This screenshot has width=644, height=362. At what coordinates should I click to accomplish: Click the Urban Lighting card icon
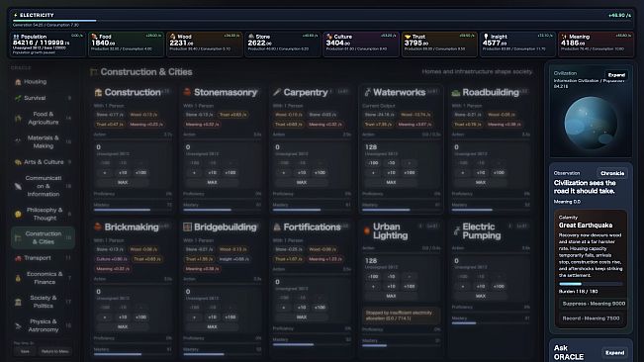click(367, 231)
